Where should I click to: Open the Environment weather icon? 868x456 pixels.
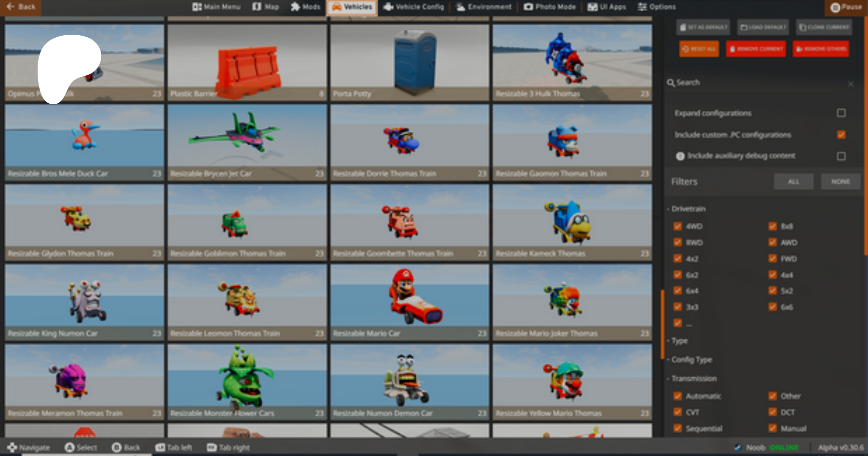461,7
